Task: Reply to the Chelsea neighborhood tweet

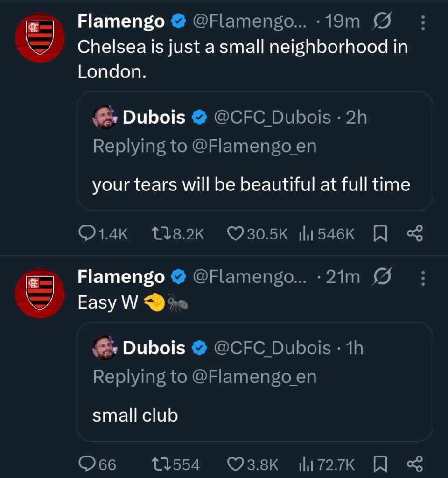Action: click(x=87, y=233)
